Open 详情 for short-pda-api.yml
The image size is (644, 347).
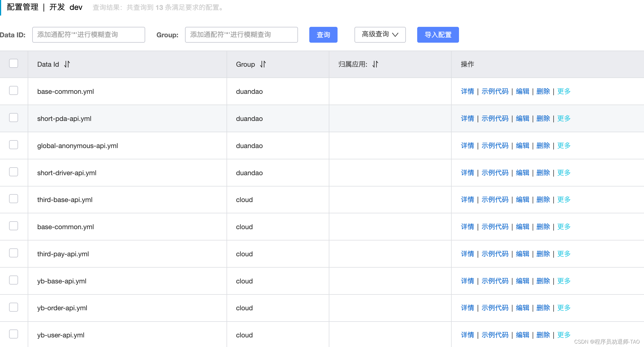tap(467, 118)
